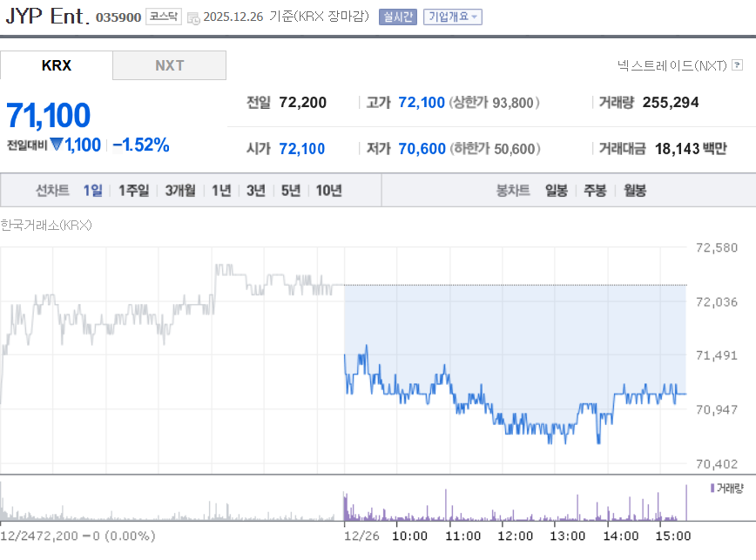Click the 12/26 date axis marker
The width and height of the screenshot is (756, 560).
point(361,536)
